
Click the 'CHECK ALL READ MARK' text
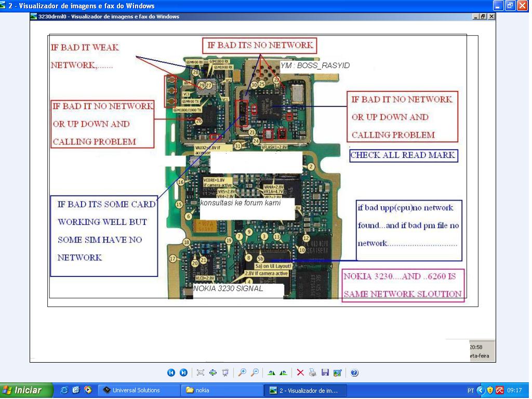[403, 155]
